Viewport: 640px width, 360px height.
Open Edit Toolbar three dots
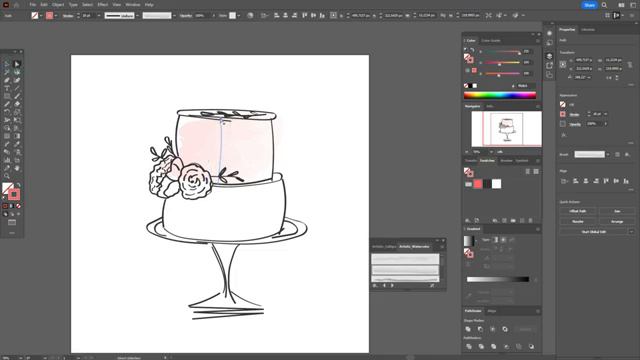pyautogui.click(x=12, y=233)
